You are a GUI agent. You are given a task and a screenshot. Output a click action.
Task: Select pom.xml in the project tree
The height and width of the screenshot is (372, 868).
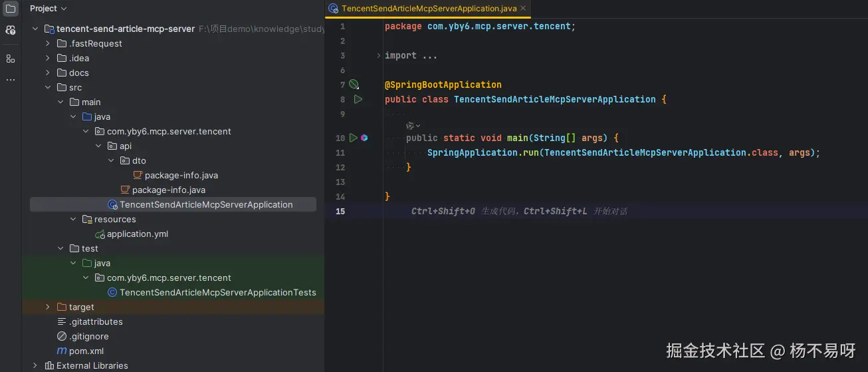pyautogui.click(x=86, y=351)
